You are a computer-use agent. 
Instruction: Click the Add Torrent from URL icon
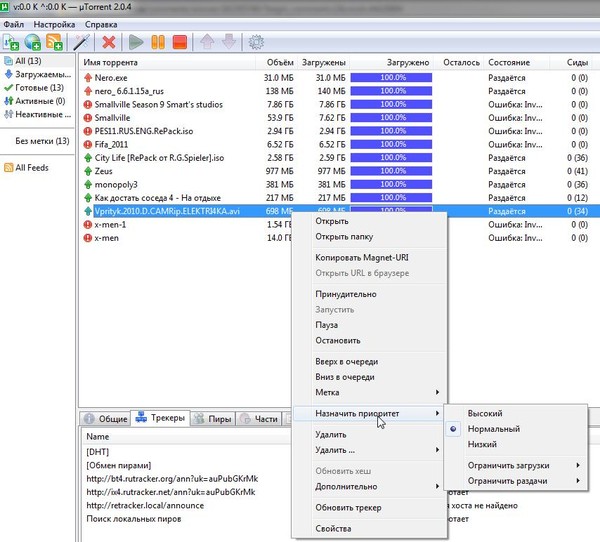tap(33, 42)
